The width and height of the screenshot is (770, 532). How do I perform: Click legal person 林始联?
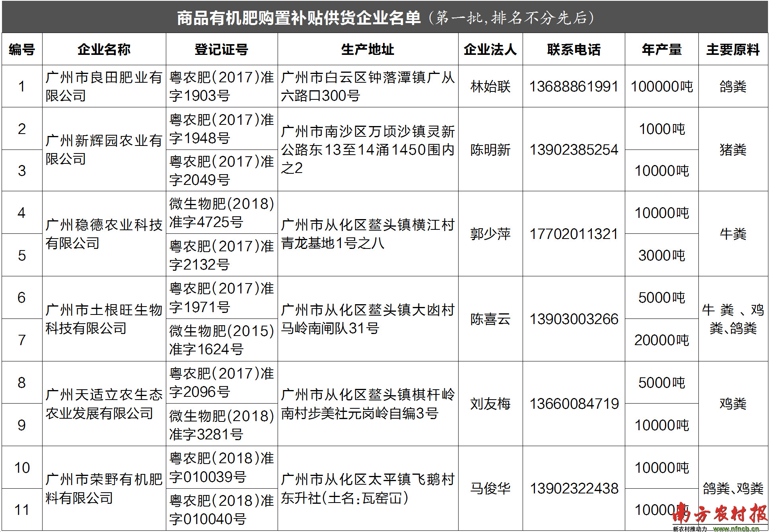point(490,86)
